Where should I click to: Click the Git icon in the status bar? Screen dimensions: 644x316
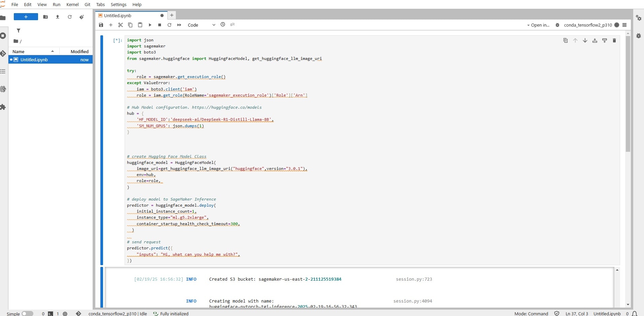pyautogui.click(x=78, y=314)
